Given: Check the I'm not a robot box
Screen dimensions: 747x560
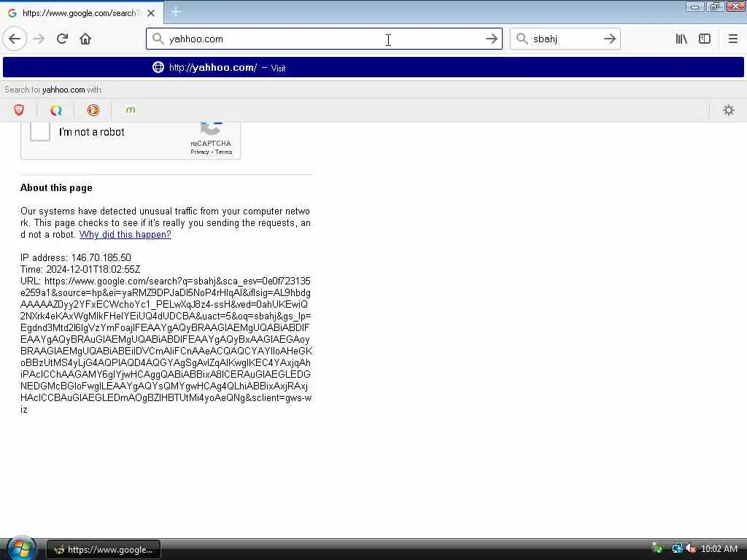Looking at the screenshot, I should 40,131.
